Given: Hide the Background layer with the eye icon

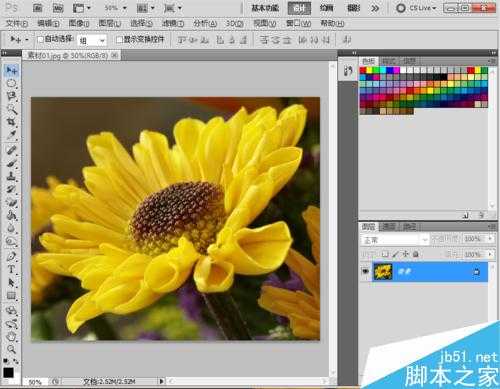Looking at the screenshot, I should click(x=366, y=272).
